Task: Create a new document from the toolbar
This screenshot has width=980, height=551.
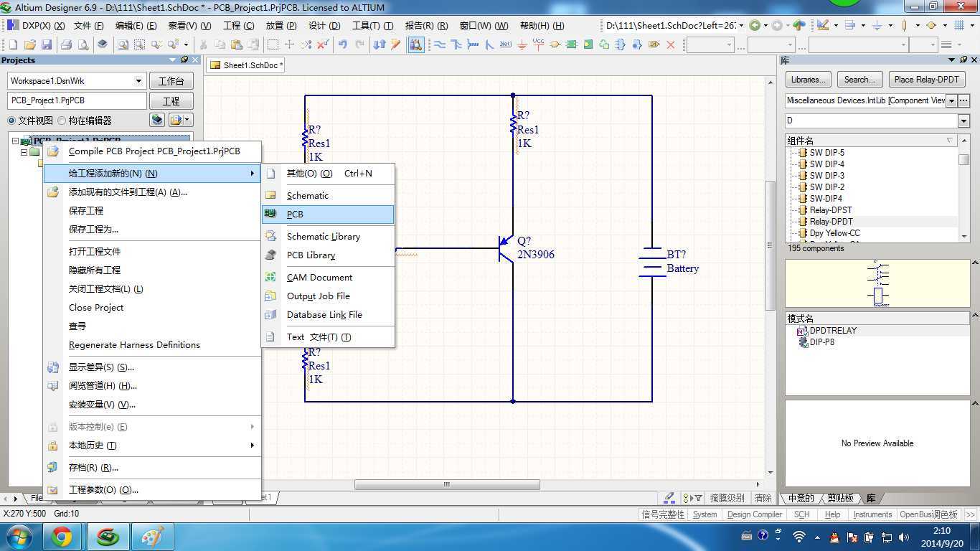Action: [13, 44]
